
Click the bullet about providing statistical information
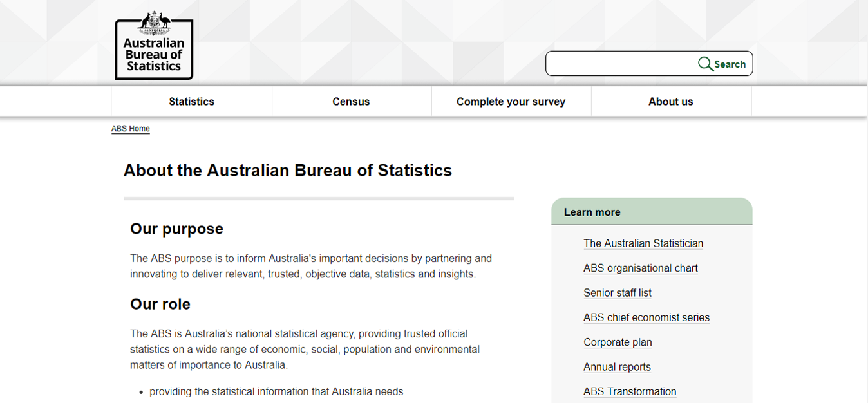point(276,391)
